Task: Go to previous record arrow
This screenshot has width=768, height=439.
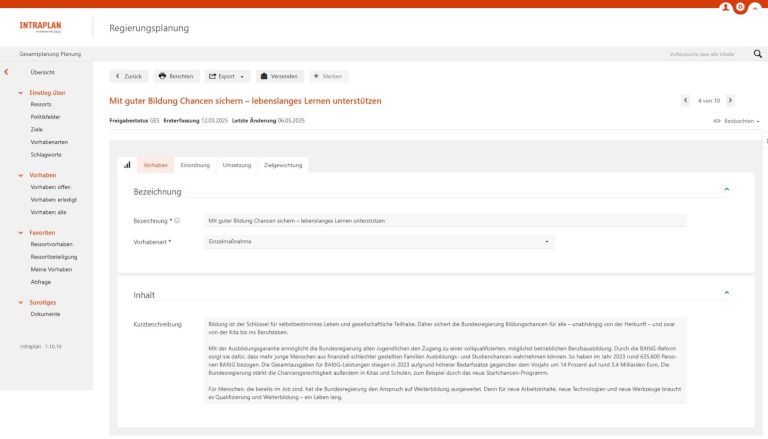Action: tap(685, 100)
